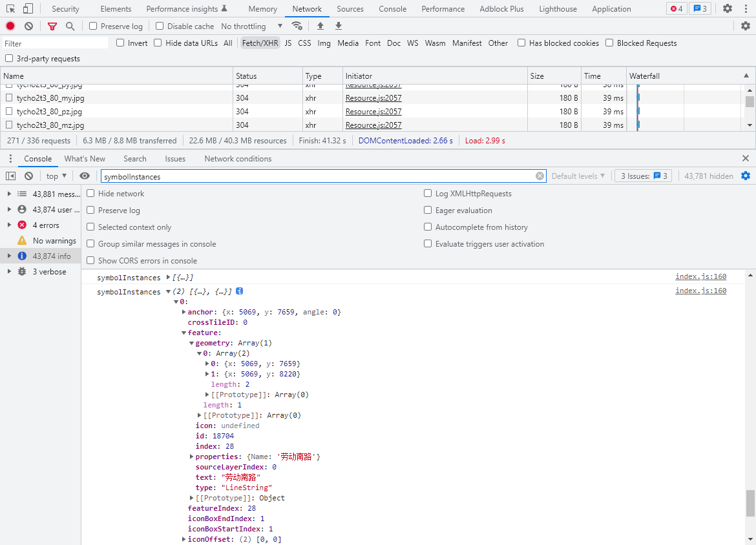Viewport: 756px width, 545px height.
Task: Check 3rd-party requests
Action: (9, 58)
